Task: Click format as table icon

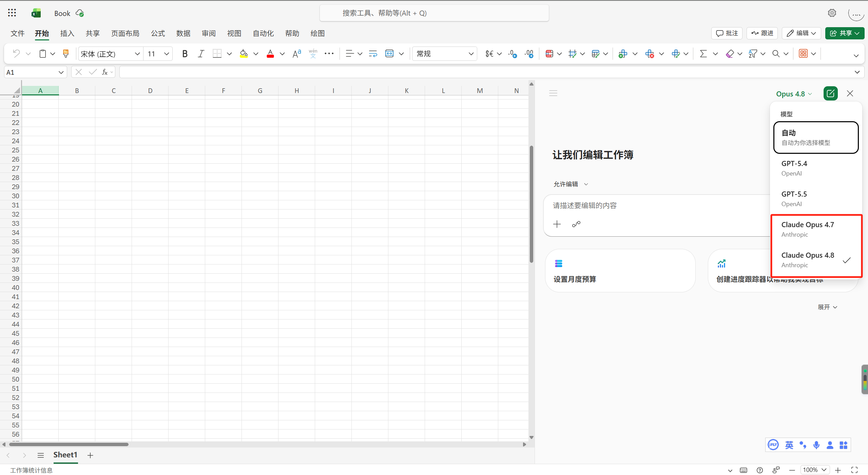Action: pos(595,54)
